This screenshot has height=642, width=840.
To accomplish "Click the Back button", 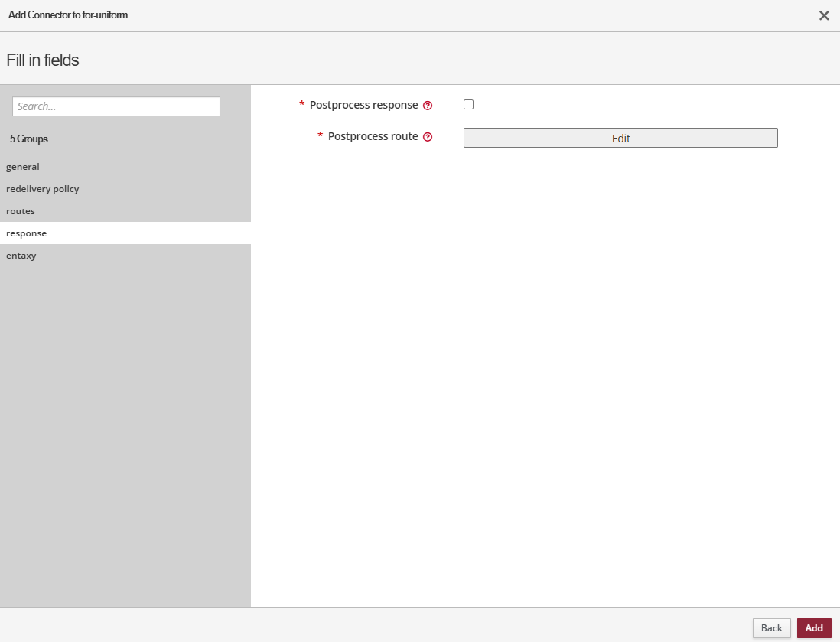I will [x=771, y=628].
